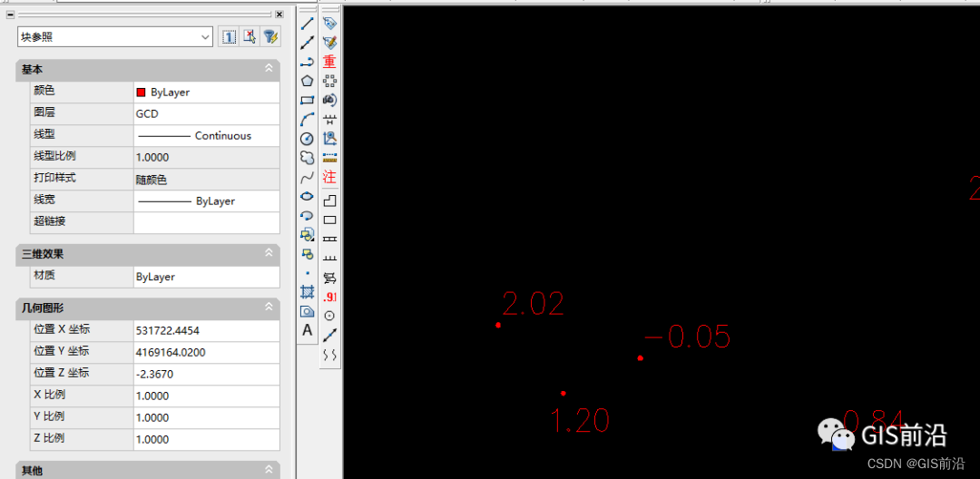This screenshot has height=479, width=980.
Task: Click the Make block tool
Action: [307, 253]
